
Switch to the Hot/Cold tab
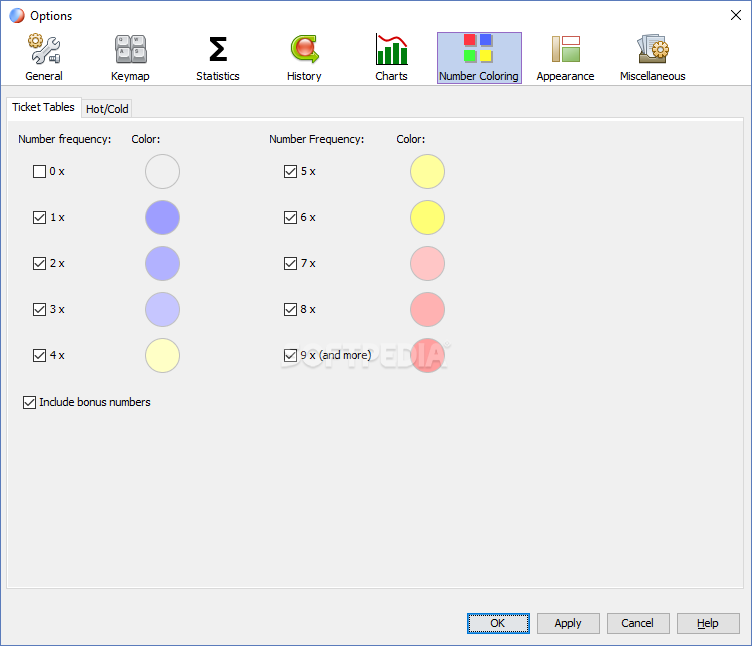pos(107,109)
